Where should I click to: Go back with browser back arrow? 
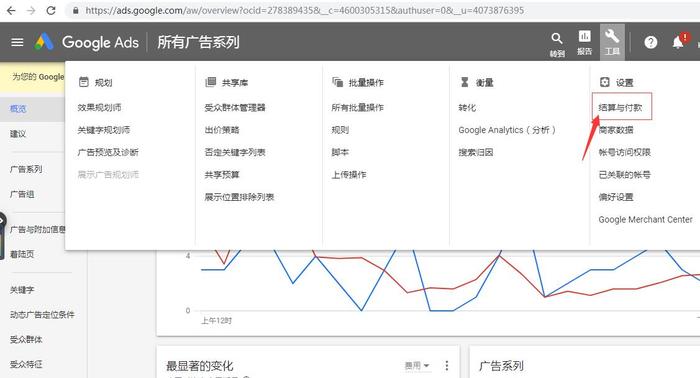pos(11,10)
